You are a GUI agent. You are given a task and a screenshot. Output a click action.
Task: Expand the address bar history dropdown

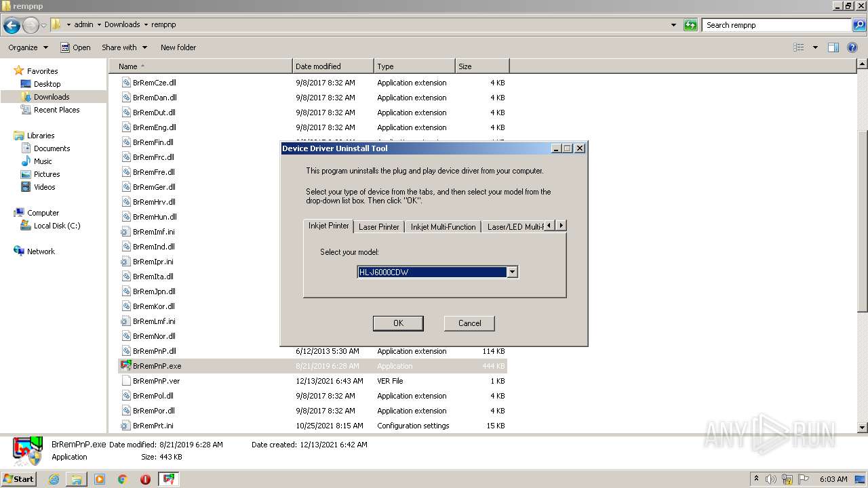[673, 25]
